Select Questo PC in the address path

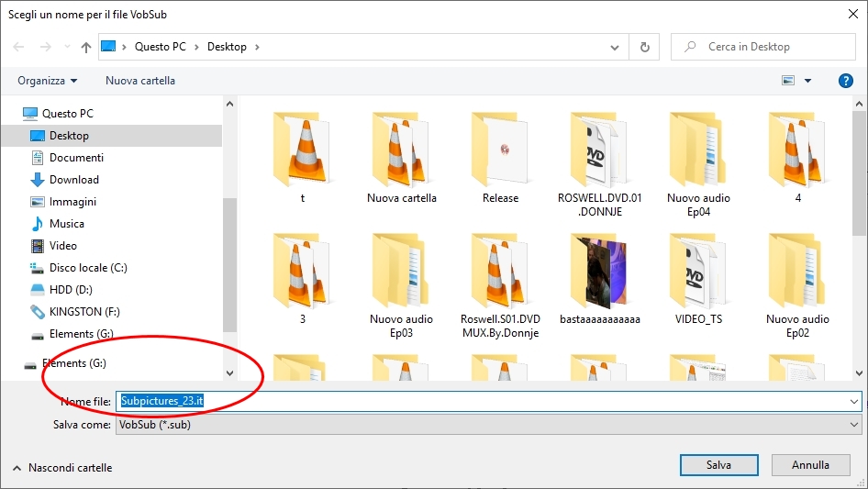(161, 47)
